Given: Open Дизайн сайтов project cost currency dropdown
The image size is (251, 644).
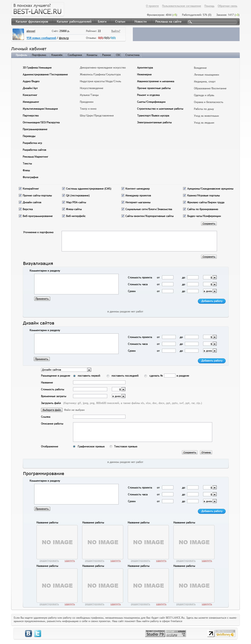Looking at the screenshot, I should pos(210,337).
